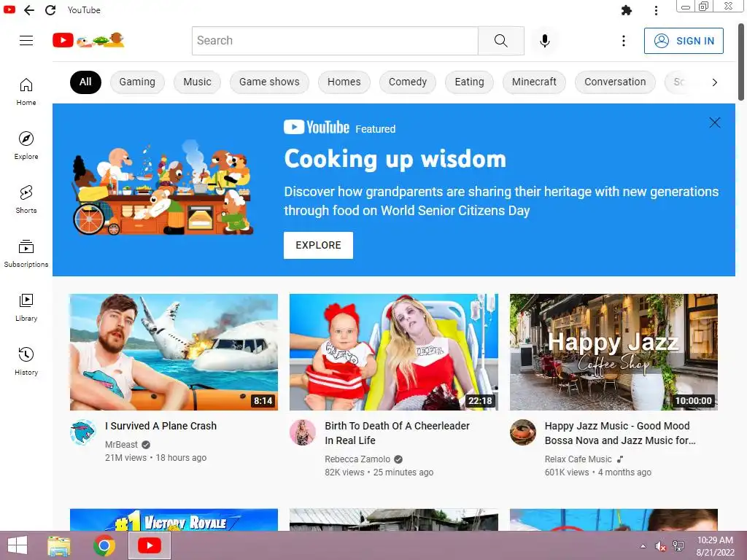Dismiss the Cooking up wisdom banner
The image size is (747, 560).
(715, 122)
